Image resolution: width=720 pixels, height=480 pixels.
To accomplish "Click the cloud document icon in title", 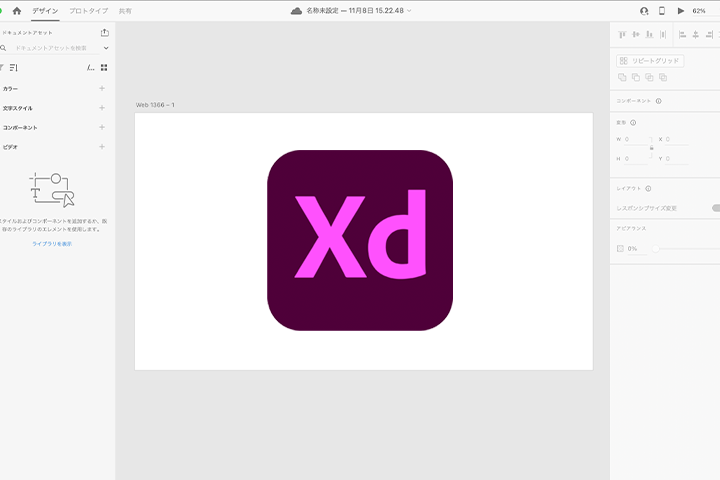I will click(296, 11).
